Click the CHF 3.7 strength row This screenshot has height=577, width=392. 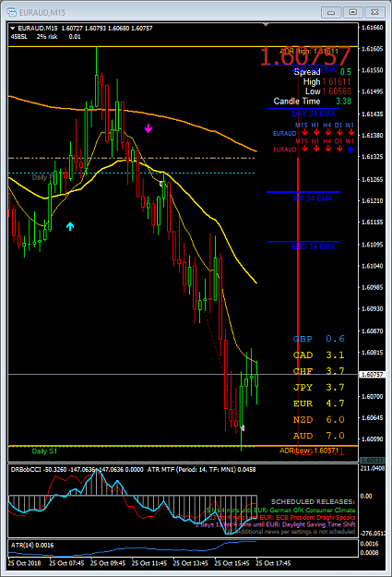(x=319, y=371)
